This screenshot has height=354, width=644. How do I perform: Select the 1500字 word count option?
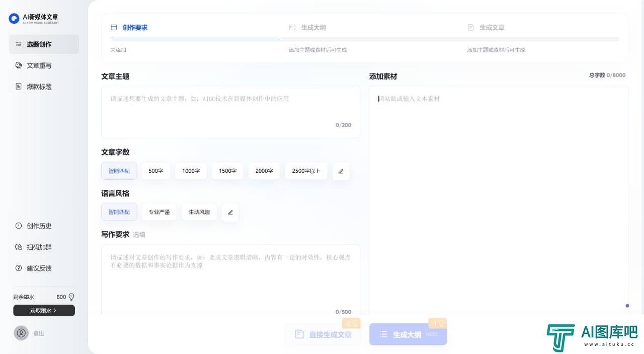[x=227, y=171]
